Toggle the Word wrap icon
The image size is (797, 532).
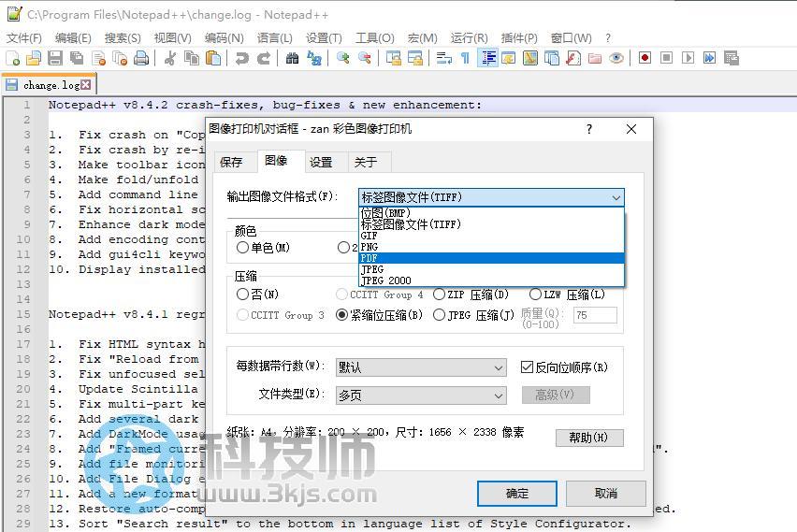tap(443, 58)
